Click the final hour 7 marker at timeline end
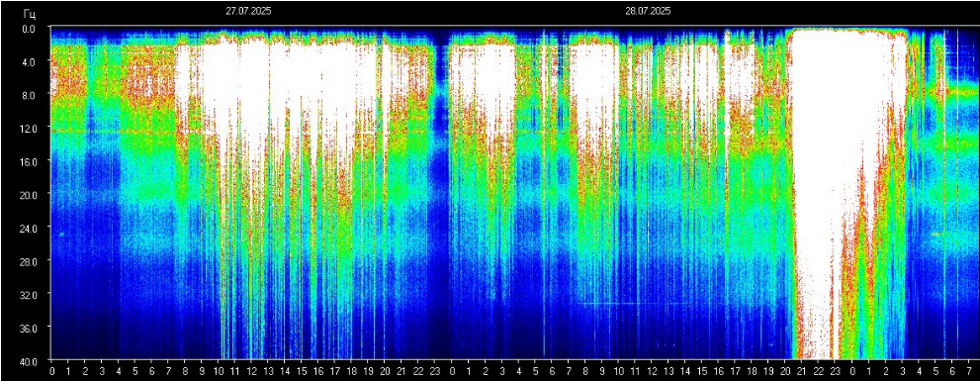Screen dimensions: 980x381 pos(969,371)
